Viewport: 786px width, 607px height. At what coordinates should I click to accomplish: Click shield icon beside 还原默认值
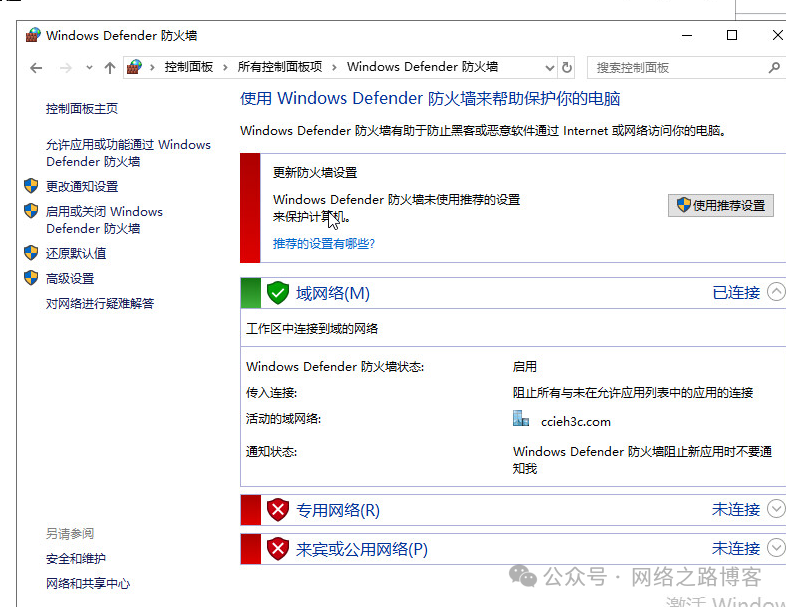[31, 253]
